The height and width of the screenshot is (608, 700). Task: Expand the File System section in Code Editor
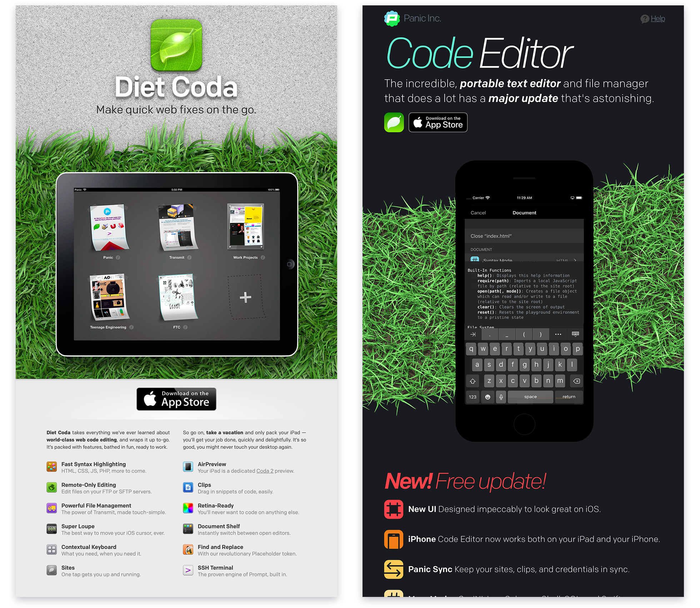(482, 327)
